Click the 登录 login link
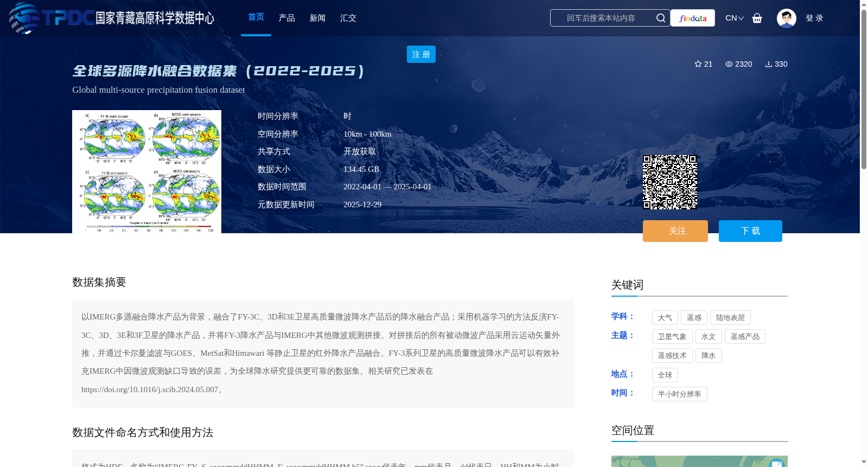The width and height of the screenshot is (868, 467). (x=814, y=18)
